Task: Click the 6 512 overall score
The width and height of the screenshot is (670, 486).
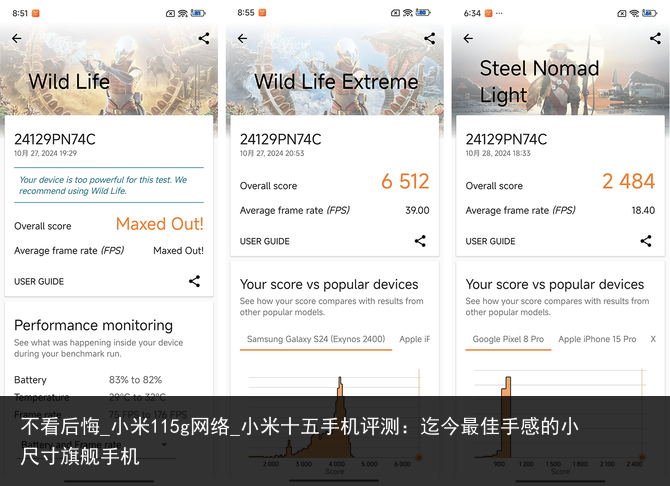Action: (x=405, y=181)
